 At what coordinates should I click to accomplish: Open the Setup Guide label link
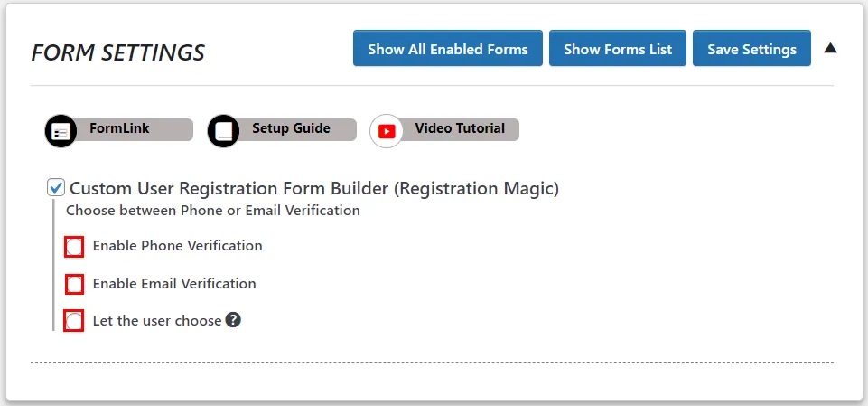point(291,128)
